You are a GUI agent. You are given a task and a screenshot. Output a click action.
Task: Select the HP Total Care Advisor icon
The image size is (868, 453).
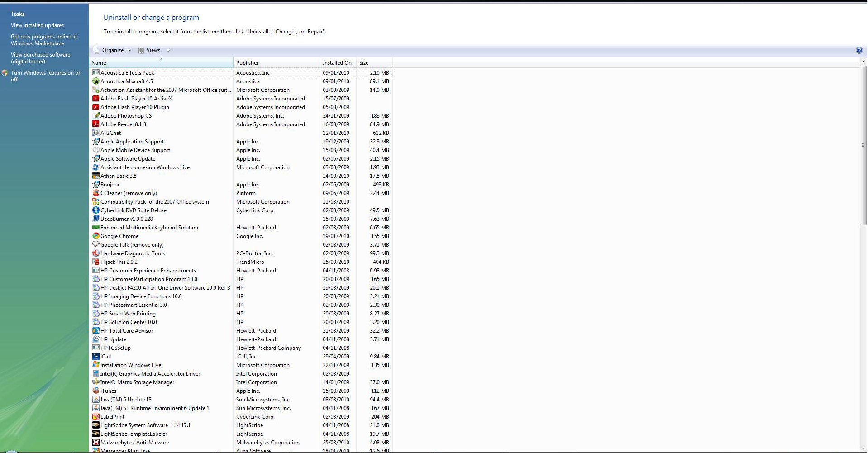95,331
